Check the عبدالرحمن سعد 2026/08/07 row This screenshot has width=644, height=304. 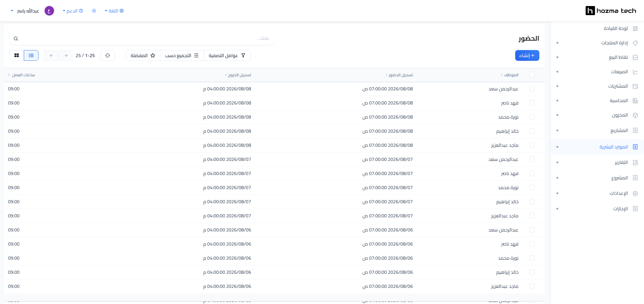point(532,159)
